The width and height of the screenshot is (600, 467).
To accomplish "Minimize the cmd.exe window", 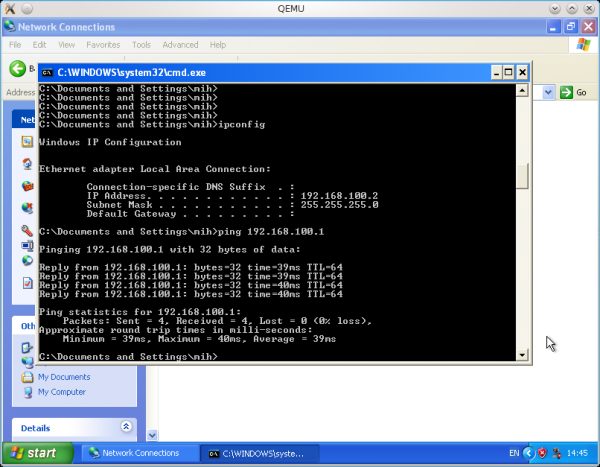I will [x=496, y=72].
